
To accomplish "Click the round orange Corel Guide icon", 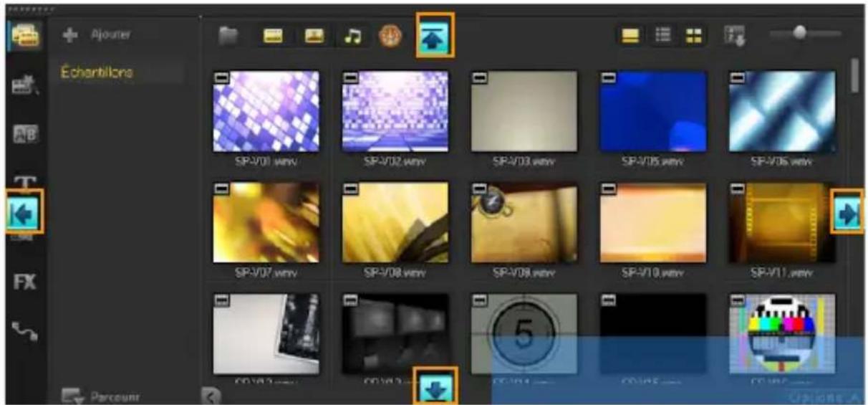I will click(390, 37).
